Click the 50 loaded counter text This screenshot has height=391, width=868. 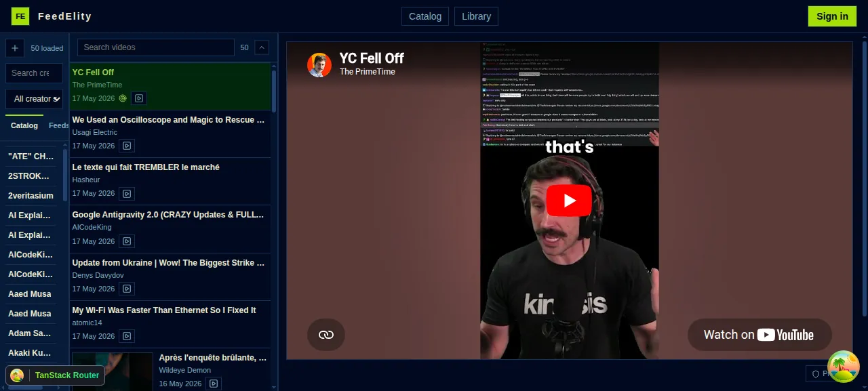47,48
